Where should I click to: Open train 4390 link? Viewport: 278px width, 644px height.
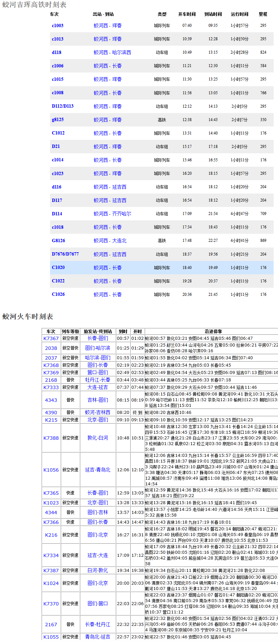click(51, 413)
